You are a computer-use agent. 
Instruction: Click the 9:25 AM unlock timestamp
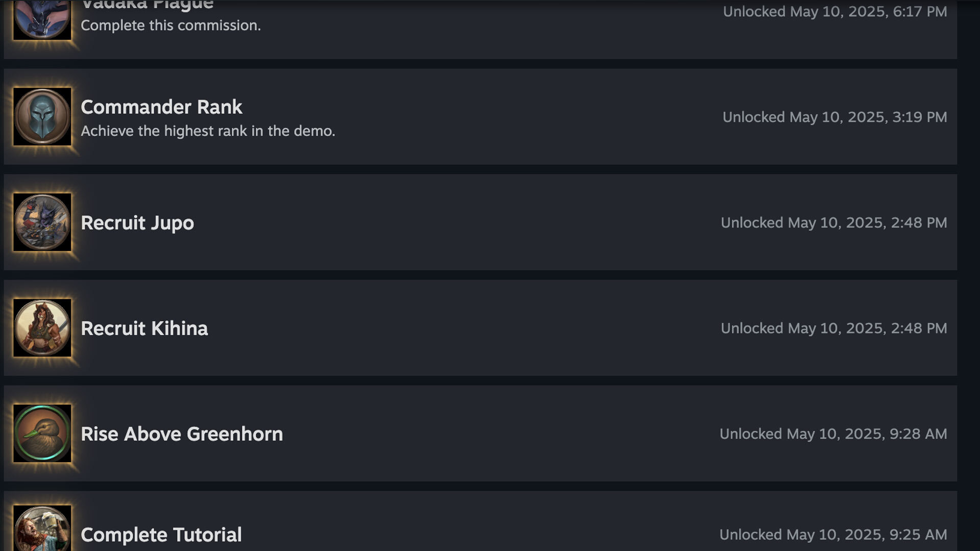pyautogui.click(x=833, y=535)
